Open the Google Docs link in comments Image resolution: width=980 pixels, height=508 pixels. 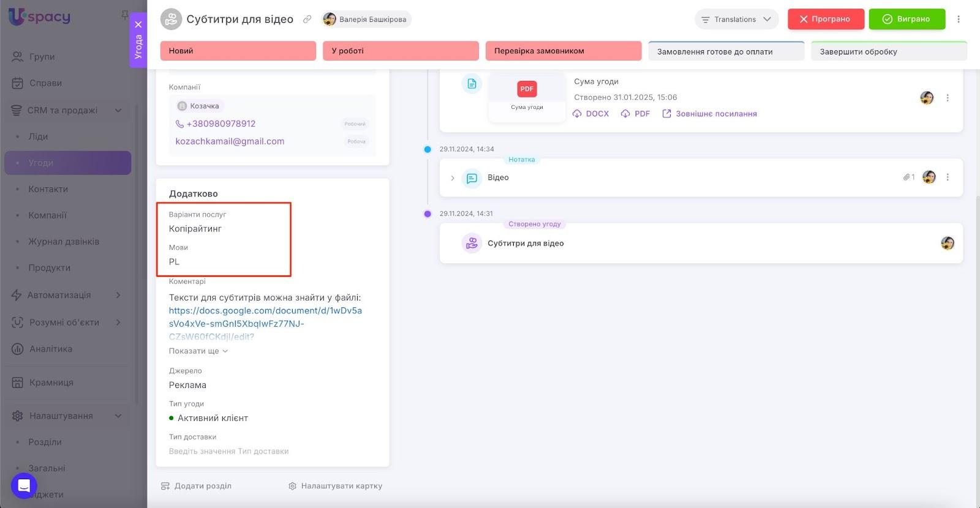(x=265, y=323)
